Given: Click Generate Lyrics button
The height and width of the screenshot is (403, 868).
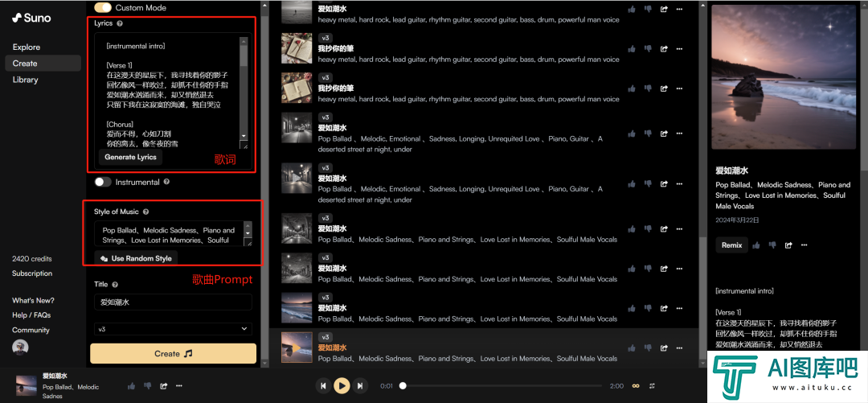Looking at the screenshot, I should pyautogui.click(x=131, y=157).
